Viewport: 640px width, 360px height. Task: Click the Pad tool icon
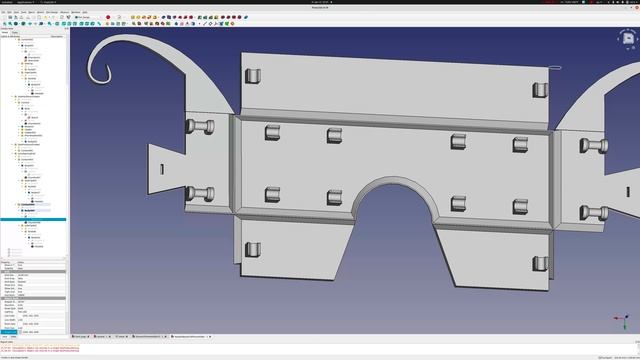coord(133,17)
